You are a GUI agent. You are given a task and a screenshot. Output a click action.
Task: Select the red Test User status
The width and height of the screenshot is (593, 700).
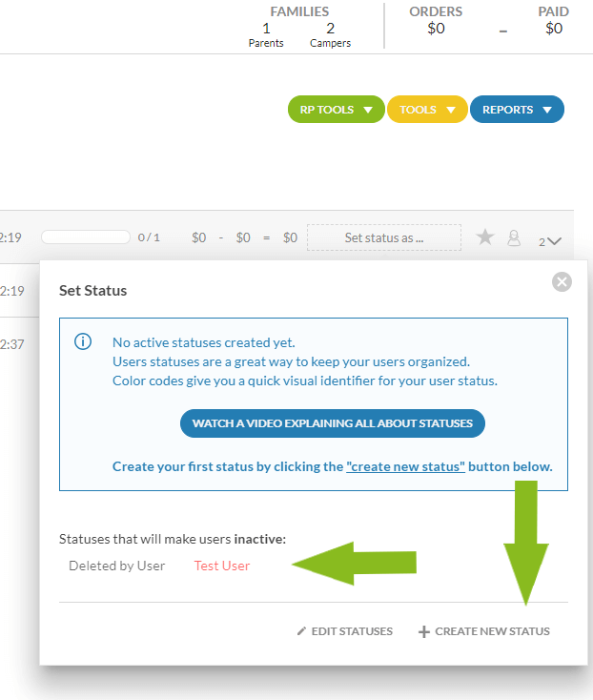221,566
